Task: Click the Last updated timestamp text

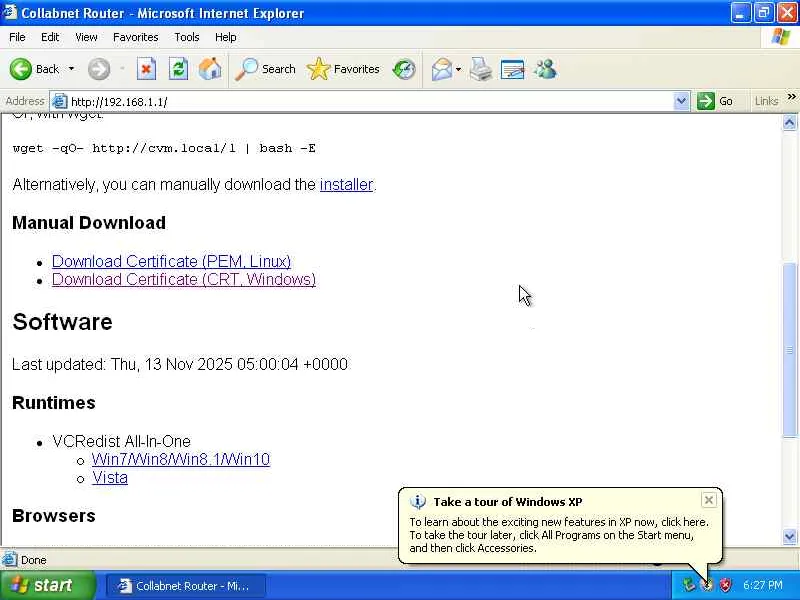Action: (x=180, y=364)
